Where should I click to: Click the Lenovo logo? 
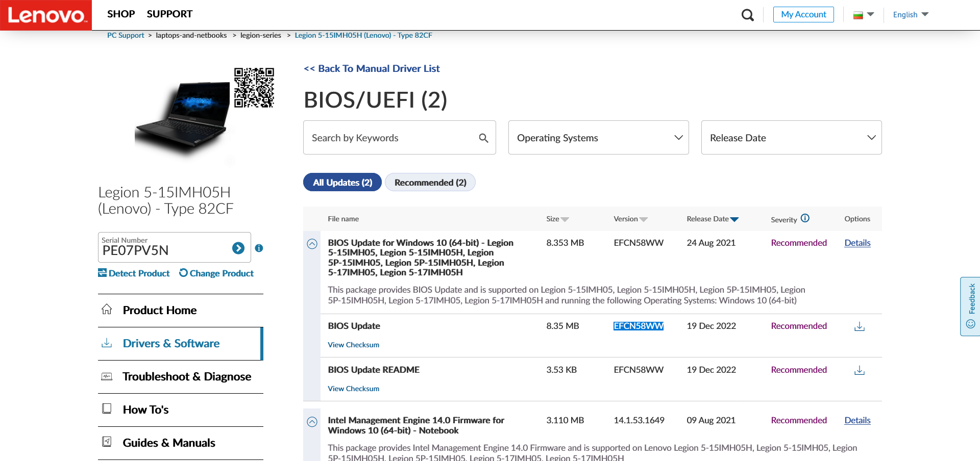pos(46,15)
